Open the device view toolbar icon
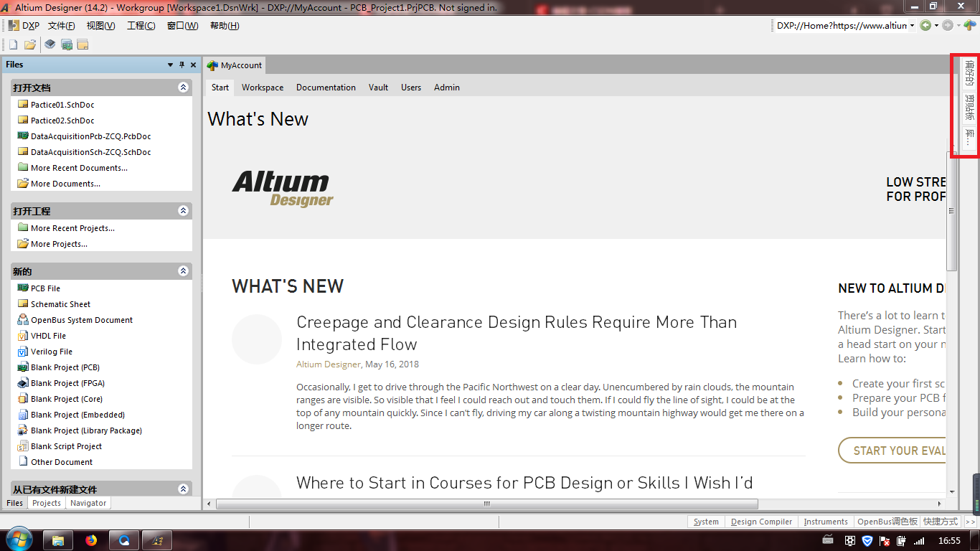This screenshot has width=980, height=551. click(50, 44)
